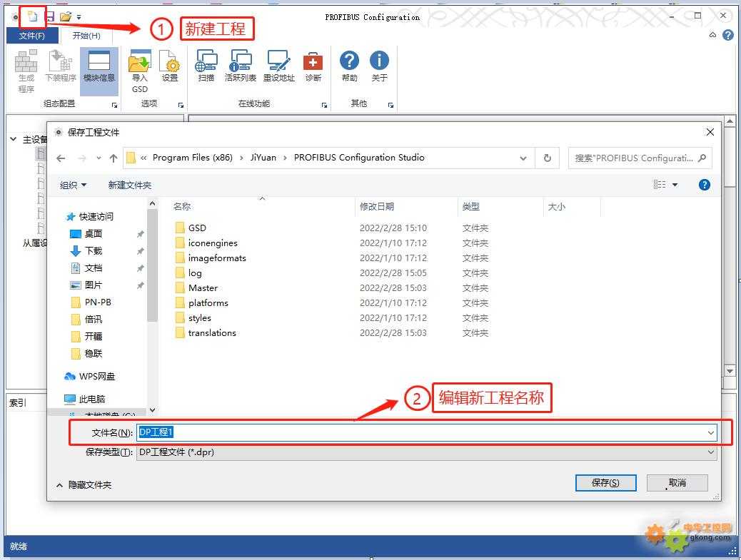Click the up-one-level arrow in save dialog
Screen dimensions: 741x560
114,158
